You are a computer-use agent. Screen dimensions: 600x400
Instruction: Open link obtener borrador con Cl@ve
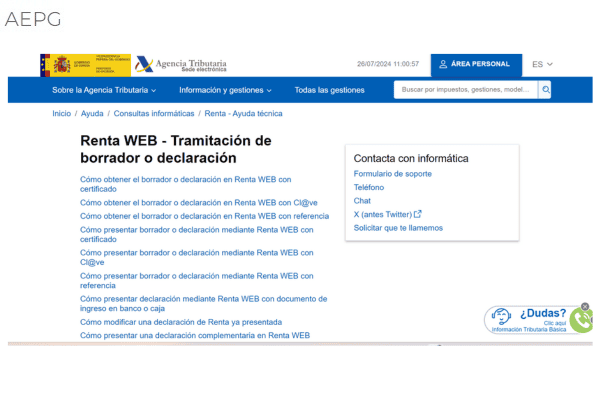click(199, 203)
